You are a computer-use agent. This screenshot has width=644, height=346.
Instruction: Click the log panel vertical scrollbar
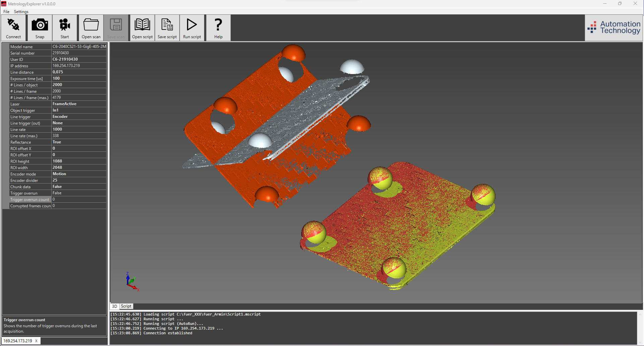[x=640, y=328]
